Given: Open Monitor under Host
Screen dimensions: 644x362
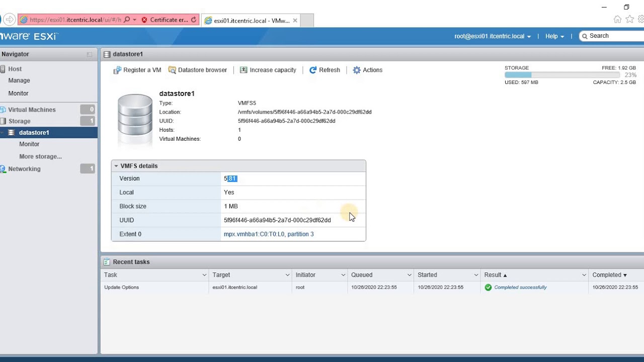Looking at the screenshot, I should tap(18, 94).
